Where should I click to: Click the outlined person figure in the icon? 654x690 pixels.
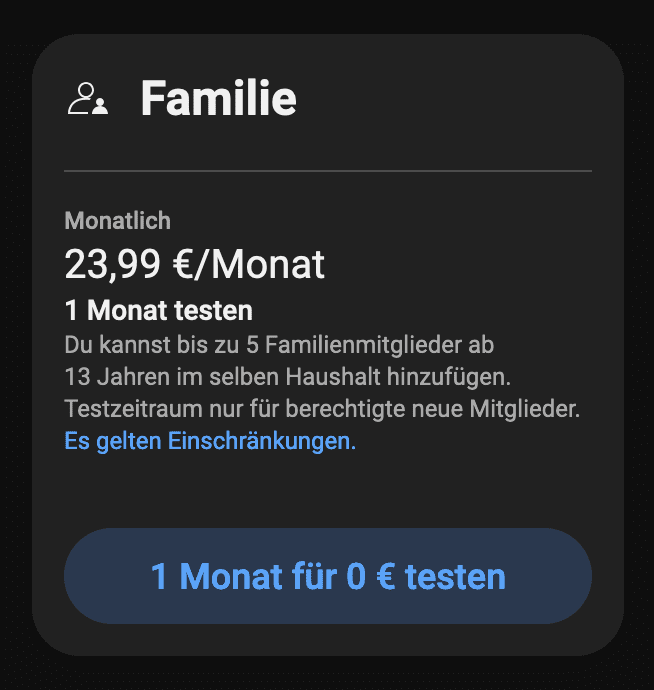pos(83,99)
